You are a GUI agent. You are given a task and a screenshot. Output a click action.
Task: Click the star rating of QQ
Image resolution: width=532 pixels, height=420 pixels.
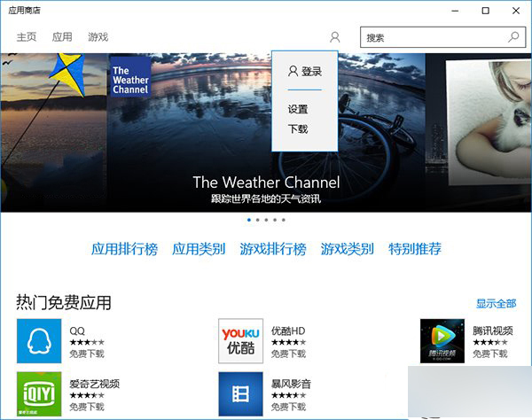87,342
